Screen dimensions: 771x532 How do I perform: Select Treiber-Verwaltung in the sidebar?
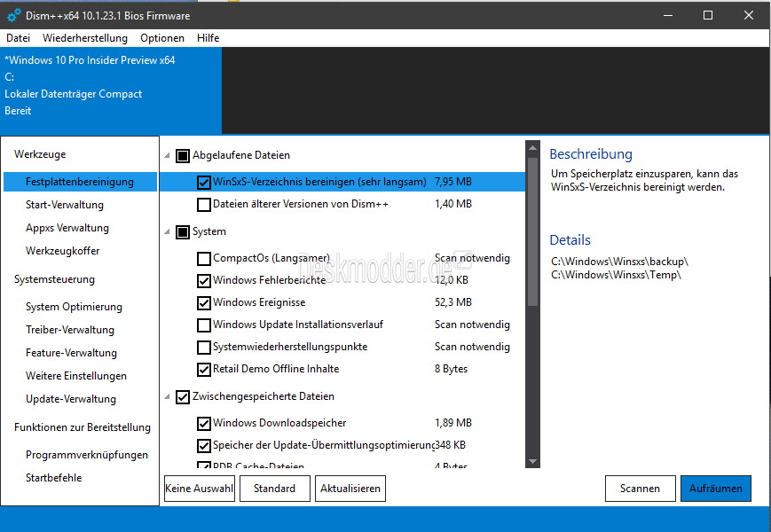point(70,330)
